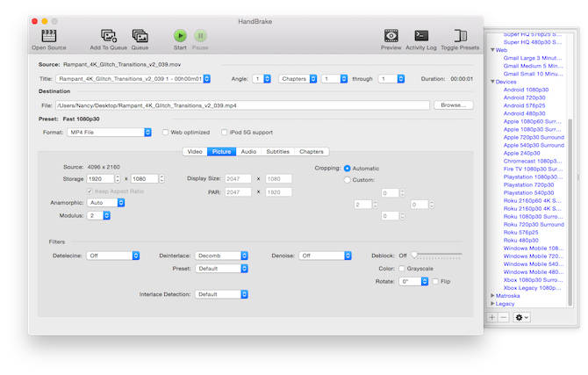Viewport: 588px width, 375px height.
Task: Click Toggle Presets drawer icon
Action: (x=460, y=36)
